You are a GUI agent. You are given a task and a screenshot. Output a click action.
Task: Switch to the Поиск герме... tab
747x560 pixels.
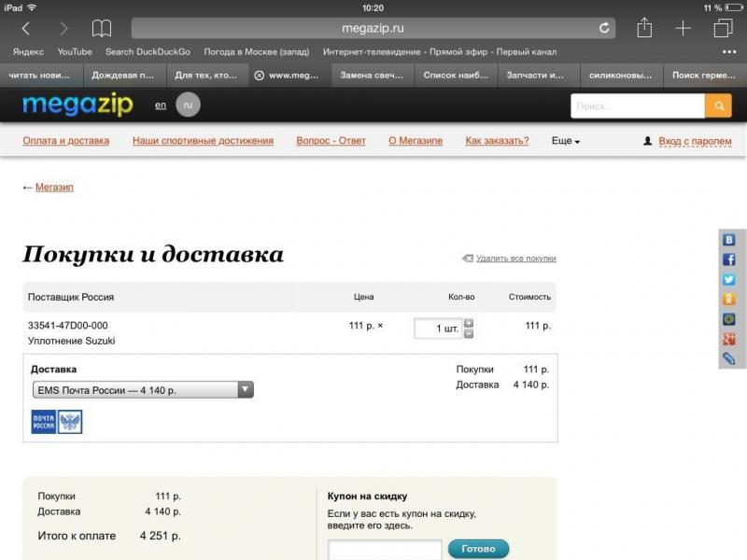click(x=705, y=76)
